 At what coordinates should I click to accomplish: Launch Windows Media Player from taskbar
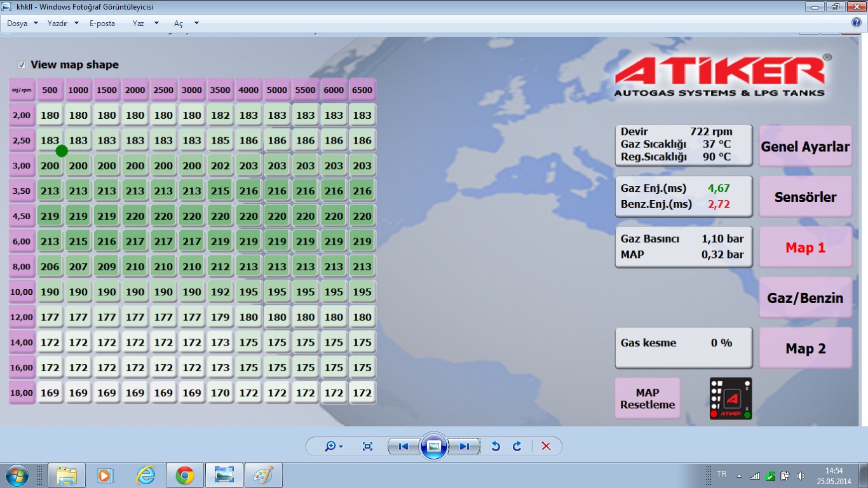(x=105, y=475)
